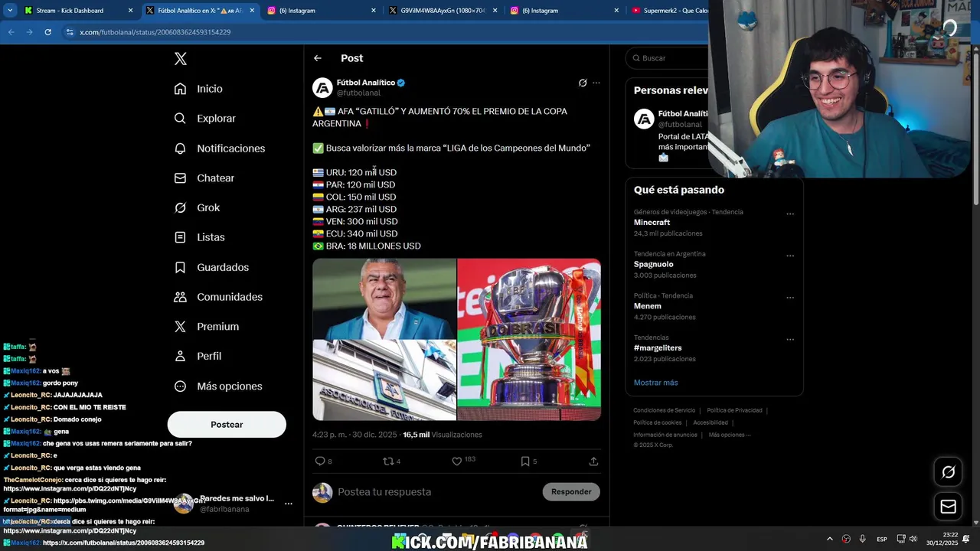
Task: Open the browser tab list dropdown
Action: coord(10,11)
